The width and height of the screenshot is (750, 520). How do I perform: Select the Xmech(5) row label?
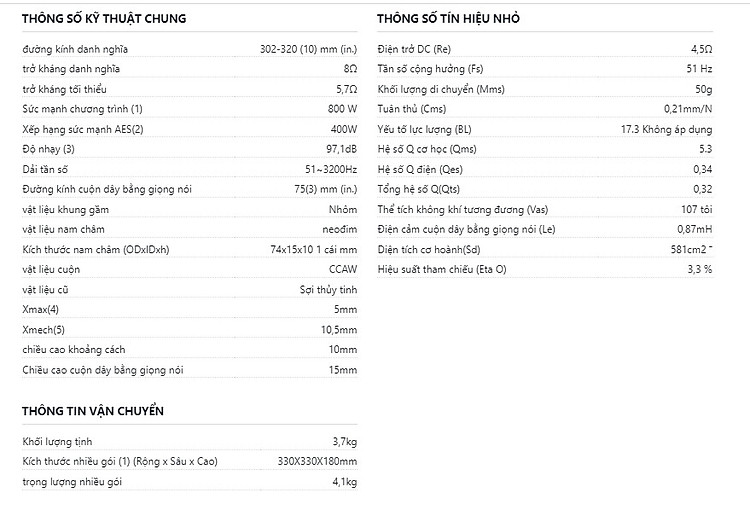(45, 330)
